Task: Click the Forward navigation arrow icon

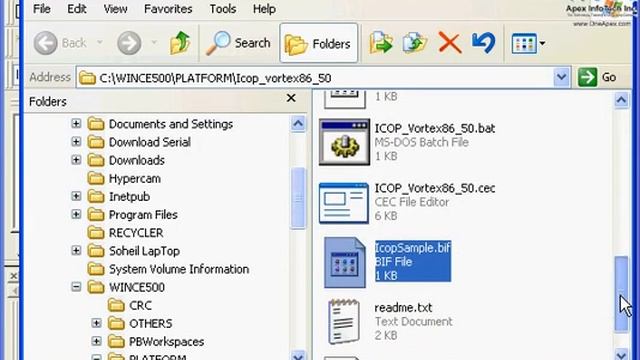Action: (x=129, y=43)
